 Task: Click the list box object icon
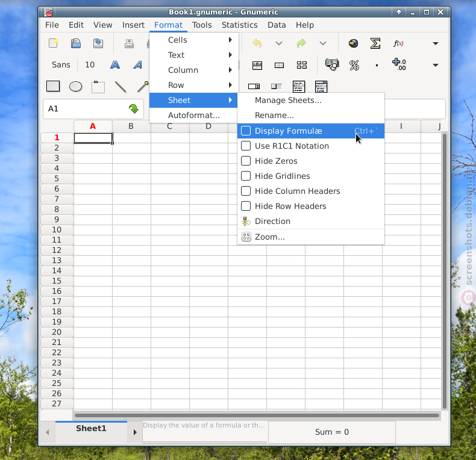299,87
